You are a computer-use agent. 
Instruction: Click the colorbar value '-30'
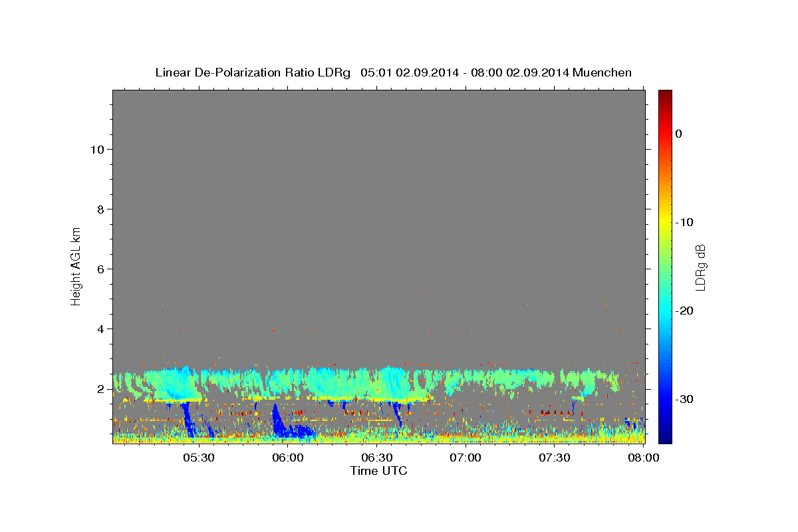(x=685, y=399)
